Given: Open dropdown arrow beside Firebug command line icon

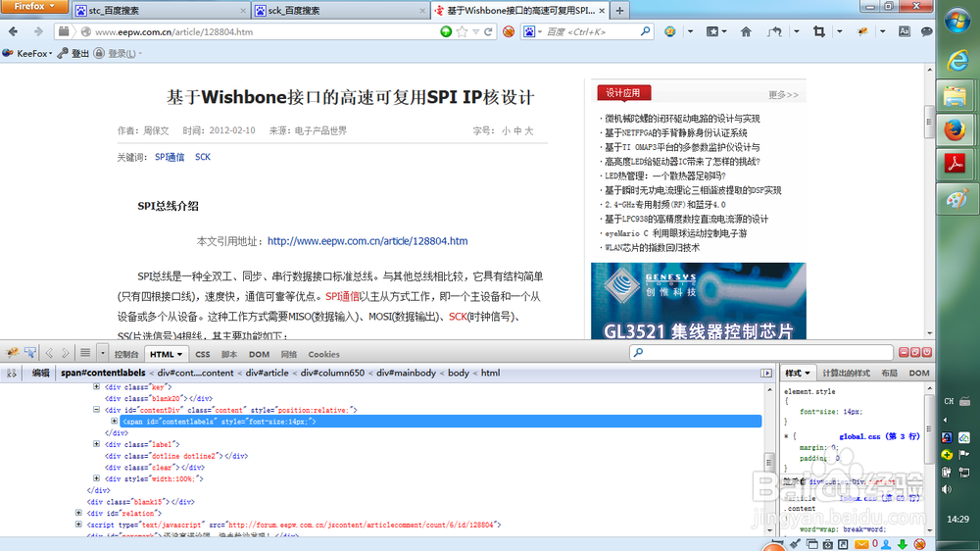Looking at the screenshot, I should (103, 353).
